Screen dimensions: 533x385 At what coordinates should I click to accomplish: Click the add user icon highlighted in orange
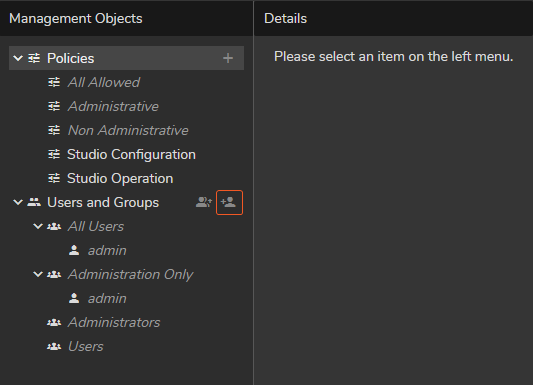229,203
